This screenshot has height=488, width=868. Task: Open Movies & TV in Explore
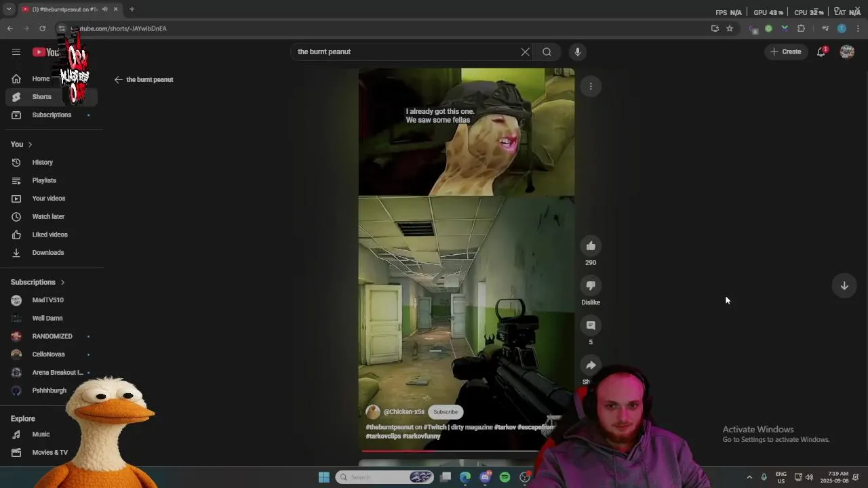[x=49, y=453]
